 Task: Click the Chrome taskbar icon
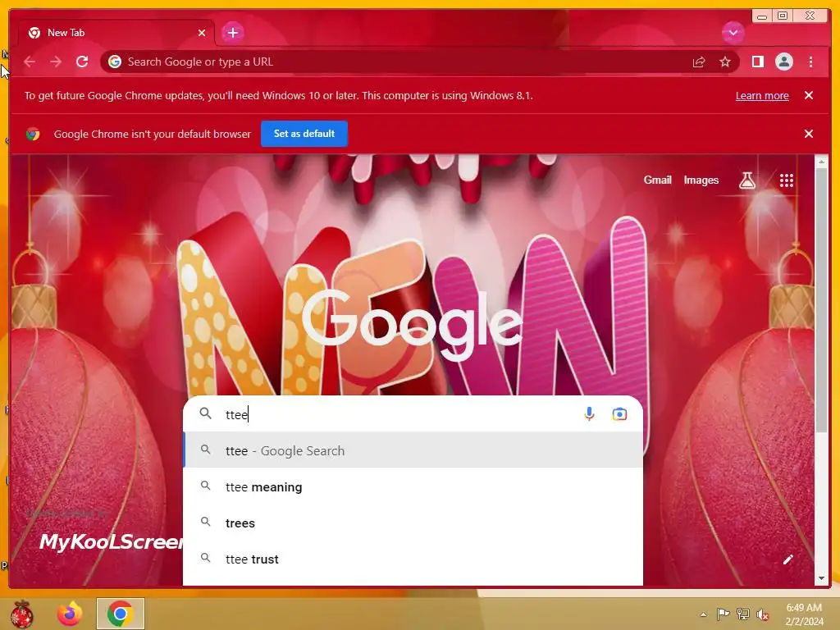(121, 614)
